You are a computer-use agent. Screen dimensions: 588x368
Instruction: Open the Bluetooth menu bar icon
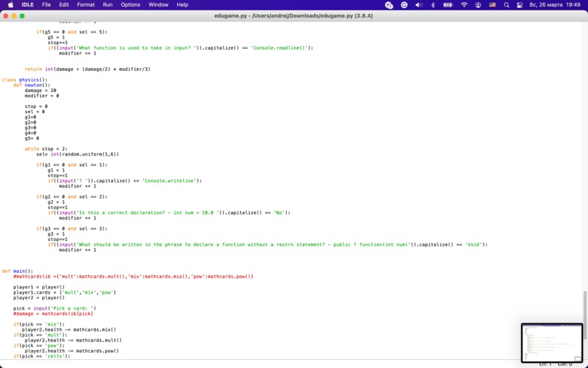[433, 5]
